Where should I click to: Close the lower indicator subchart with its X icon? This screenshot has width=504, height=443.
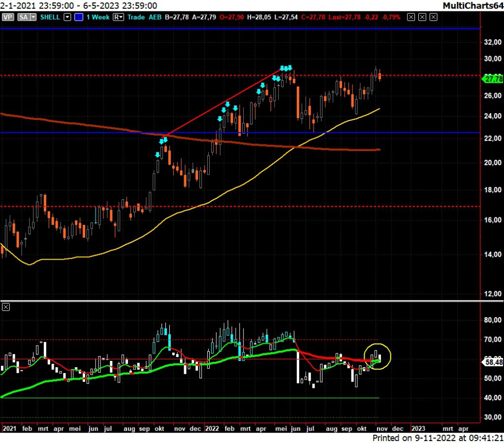pyautogui.click(x=6, y=307)
